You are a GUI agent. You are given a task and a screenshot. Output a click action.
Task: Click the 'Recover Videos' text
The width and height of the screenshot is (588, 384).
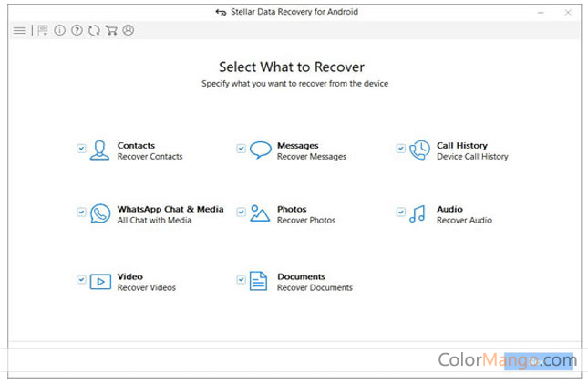click(147, 288)
